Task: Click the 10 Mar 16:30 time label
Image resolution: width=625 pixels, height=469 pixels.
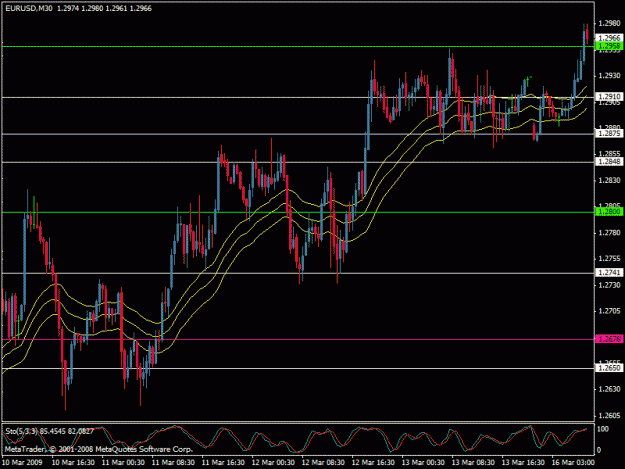Action: tap(73, 463)
